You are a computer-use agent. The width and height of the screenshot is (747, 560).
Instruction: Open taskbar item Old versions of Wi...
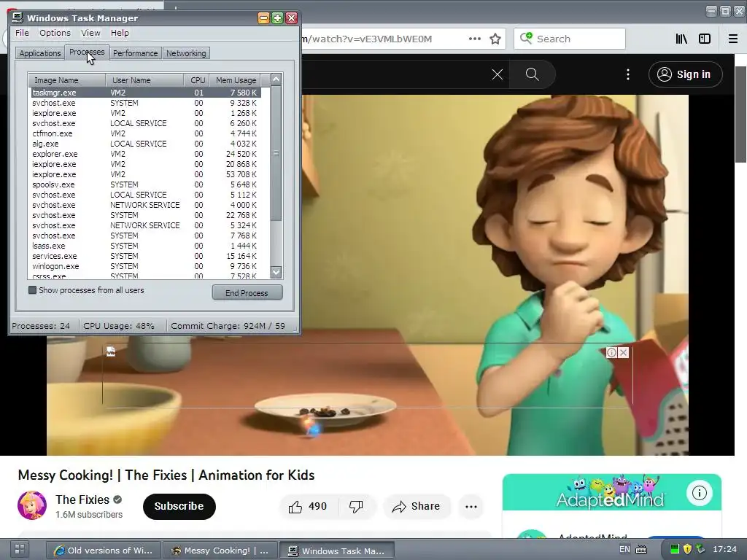[x=104, y=550]
